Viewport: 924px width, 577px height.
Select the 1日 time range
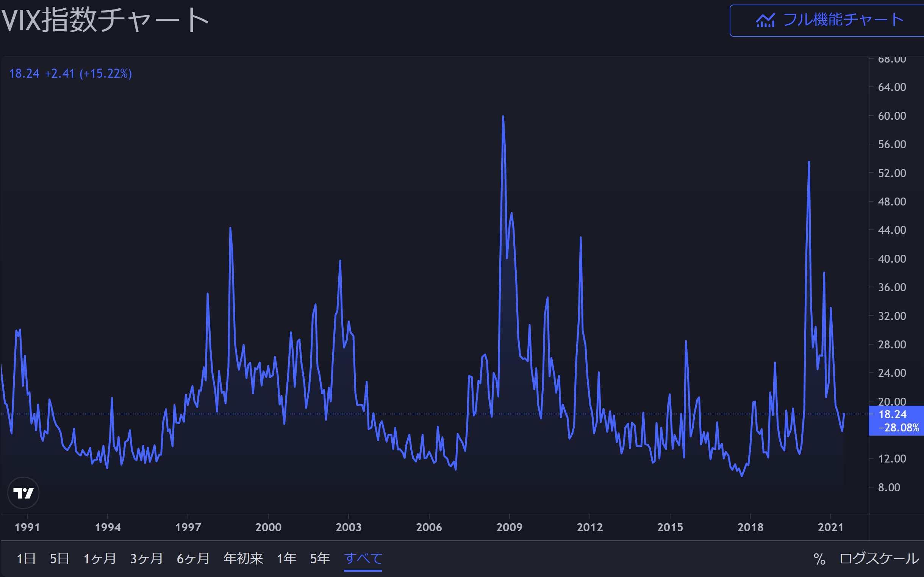click(26, 559)
